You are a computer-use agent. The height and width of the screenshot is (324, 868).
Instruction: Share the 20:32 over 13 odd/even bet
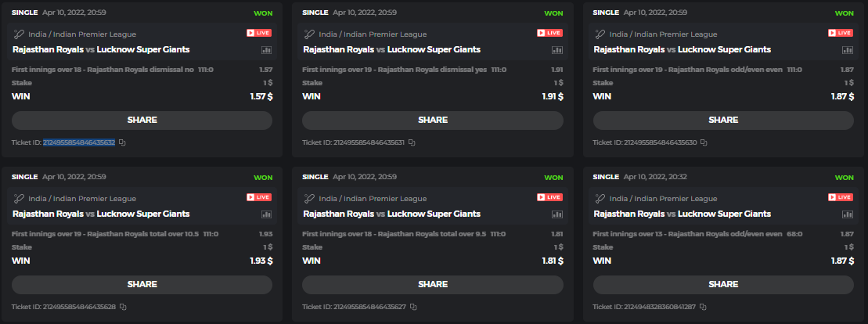[x=723, y=285]
